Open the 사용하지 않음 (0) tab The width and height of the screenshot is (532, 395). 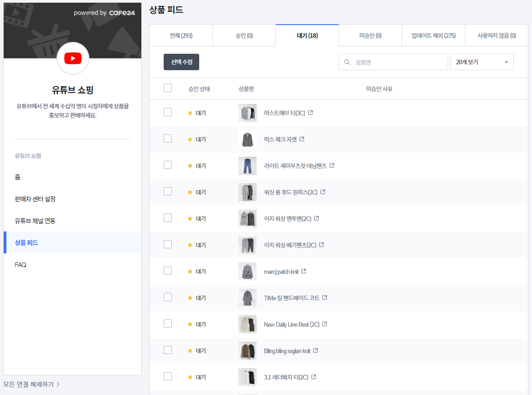point(496,36)
